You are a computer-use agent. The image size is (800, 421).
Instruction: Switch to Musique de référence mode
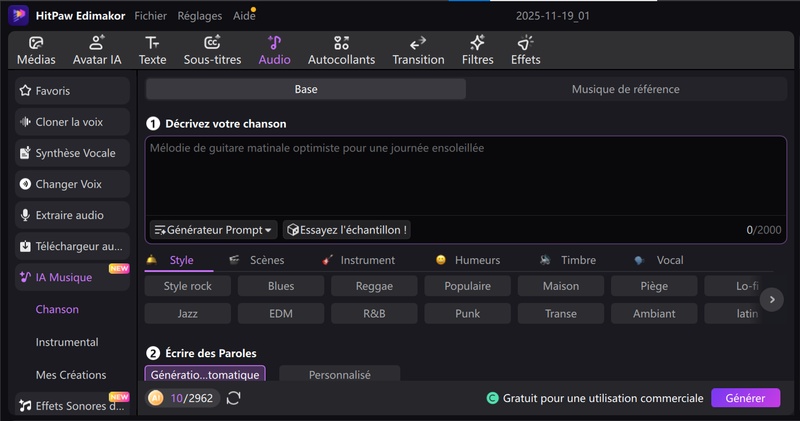625,89
